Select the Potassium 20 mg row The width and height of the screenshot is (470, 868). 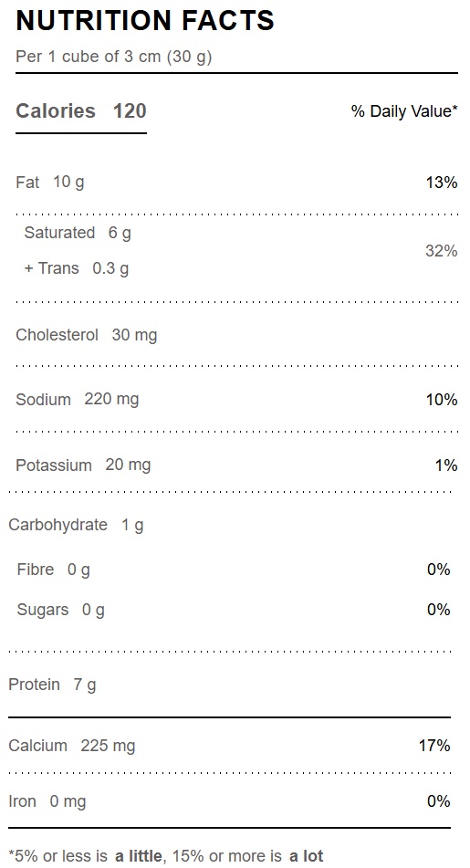coord(236,465)
